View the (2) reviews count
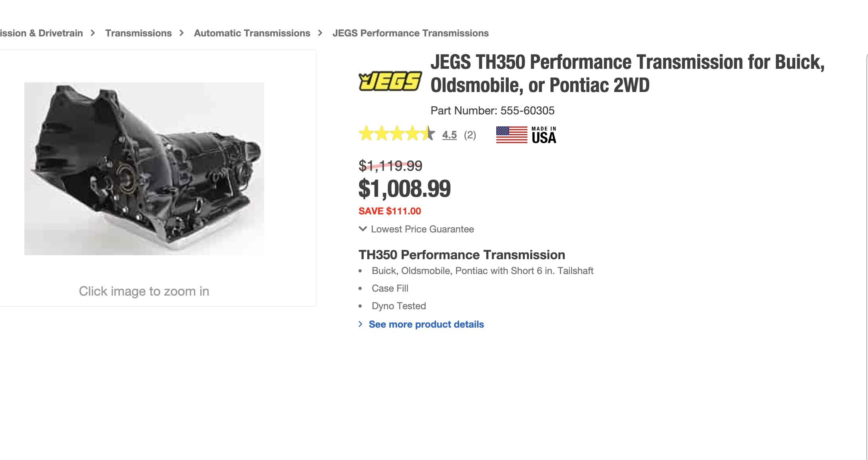Viewport: 868px width, 460px height. [470, 135]
